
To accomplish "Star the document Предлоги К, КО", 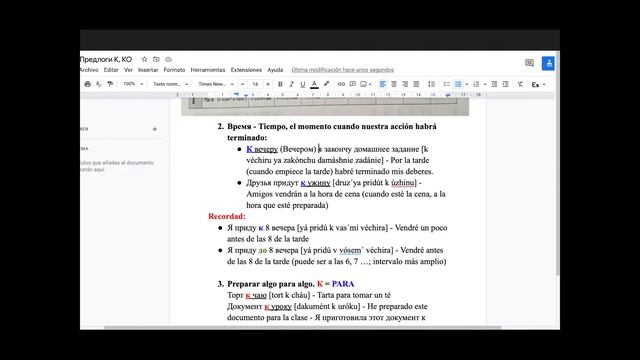I will (144, 59).
